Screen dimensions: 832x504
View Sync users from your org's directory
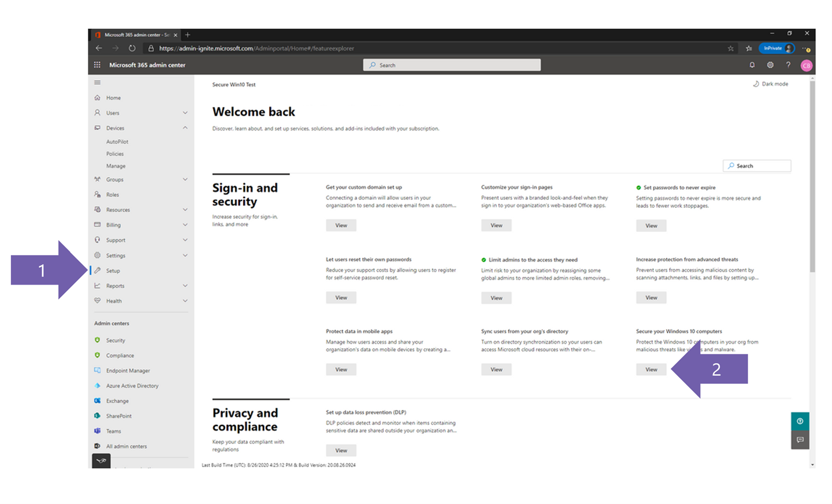tap(496, 369)
